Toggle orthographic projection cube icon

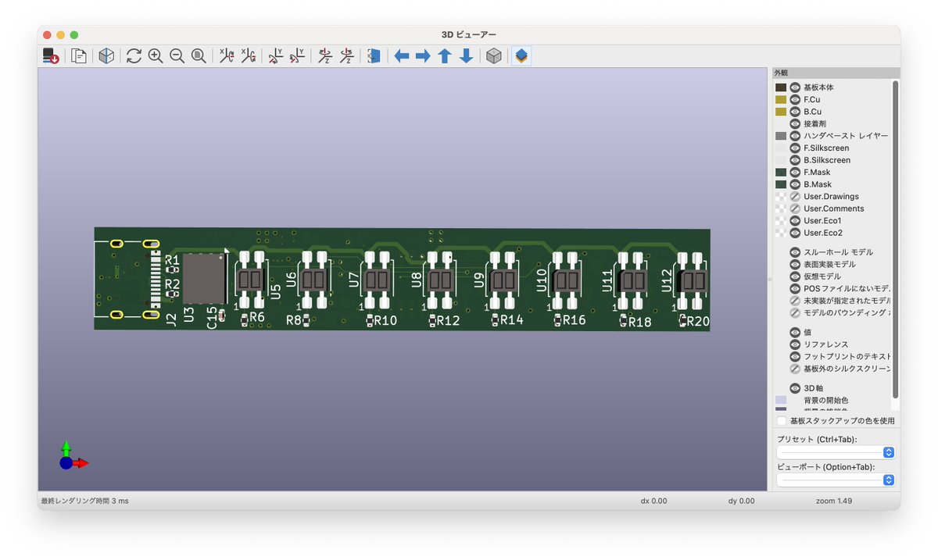(494, 56)
